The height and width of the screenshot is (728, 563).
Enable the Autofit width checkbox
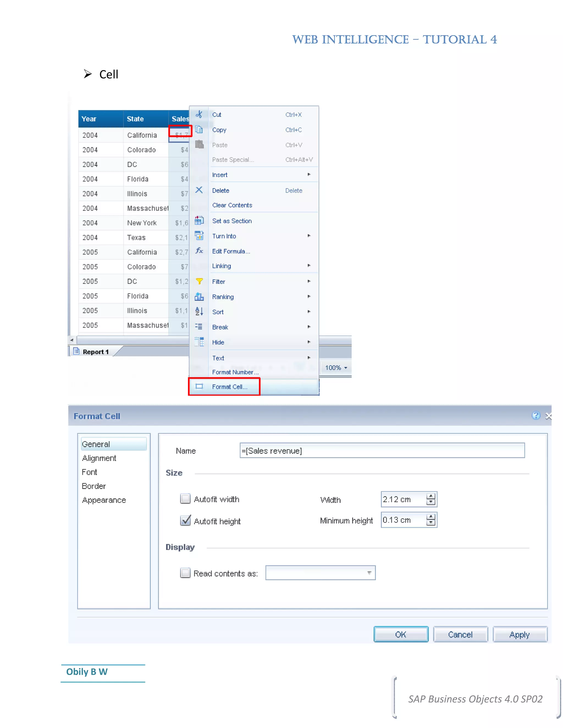coord(185,499)
